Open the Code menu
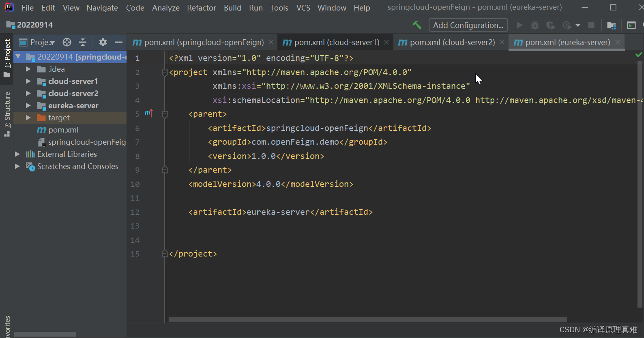644x338 pixels. coord(135,8)
